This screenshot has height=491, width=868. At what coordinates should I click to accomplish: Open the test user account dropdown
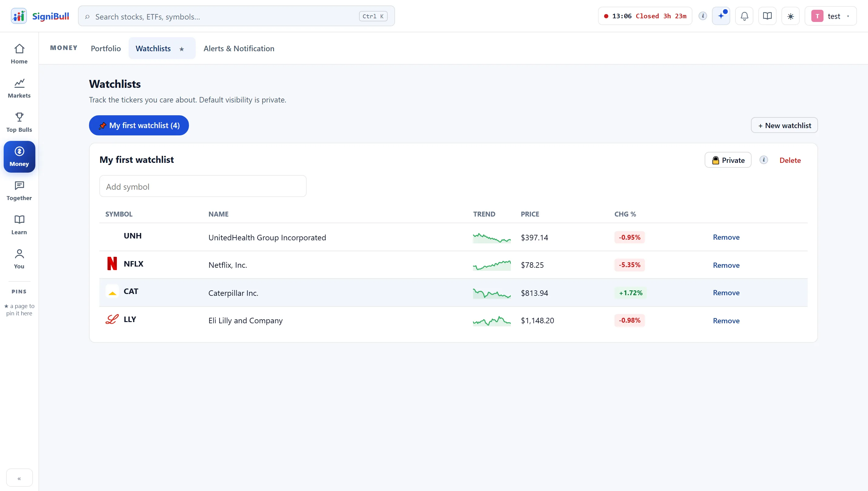(831, 16)
